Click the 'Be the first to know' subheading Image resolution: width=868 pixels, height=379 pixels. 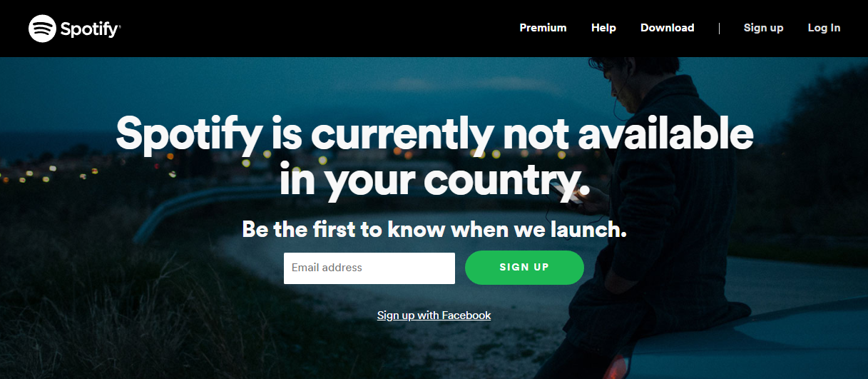tap(434, 229)
